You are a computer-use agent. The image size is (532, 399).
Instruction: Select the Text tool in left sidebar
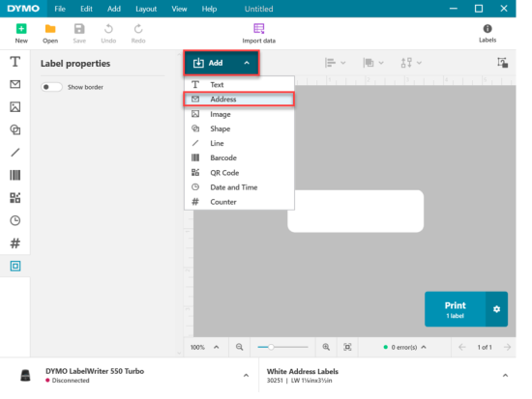click(15, 62)
